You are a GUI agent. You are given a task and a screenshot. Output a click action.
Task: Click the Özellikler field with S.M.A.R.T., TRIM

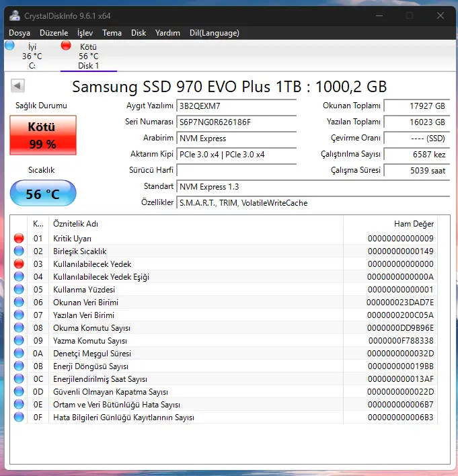point(313,203)
